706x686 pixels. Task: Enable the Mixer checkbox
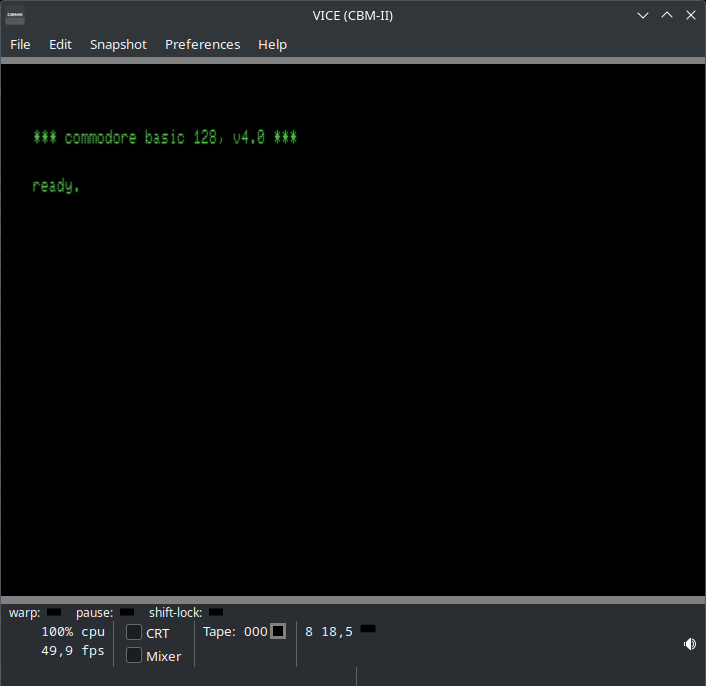pyautogui.click(x=134, y=656)
